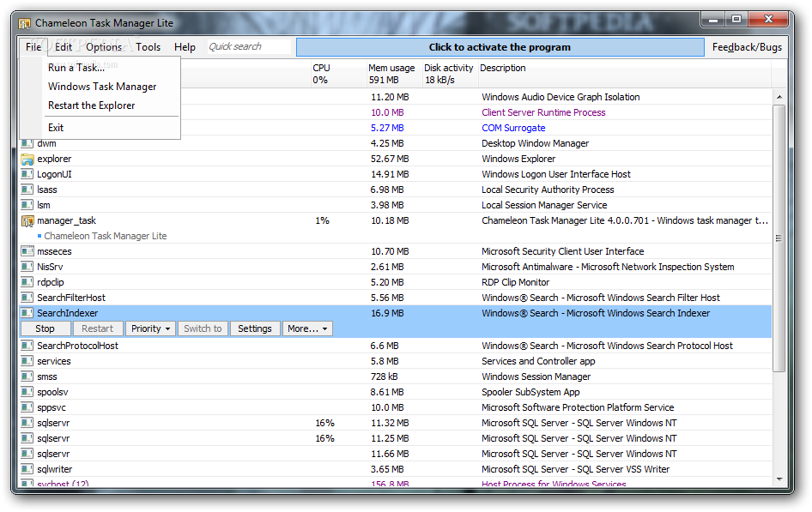
Task: Click the Restart button for SearchIndexer
Action: click(97, 328)
